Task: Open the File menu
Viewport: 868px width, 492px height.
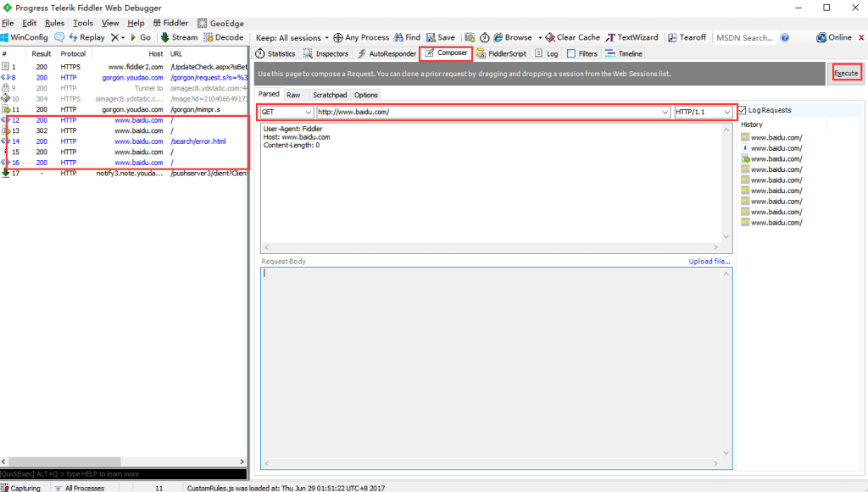Action: (8, 23)
